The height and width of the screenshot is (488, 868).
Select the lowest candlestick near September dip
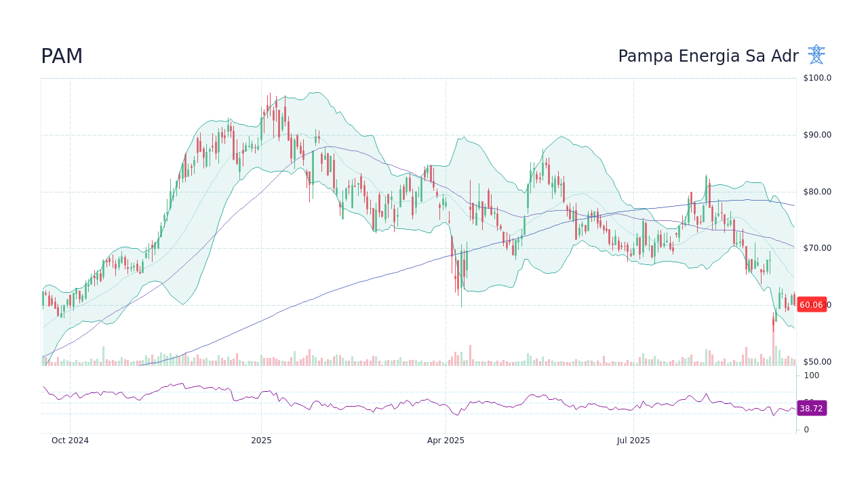click(x=774, y=325)
